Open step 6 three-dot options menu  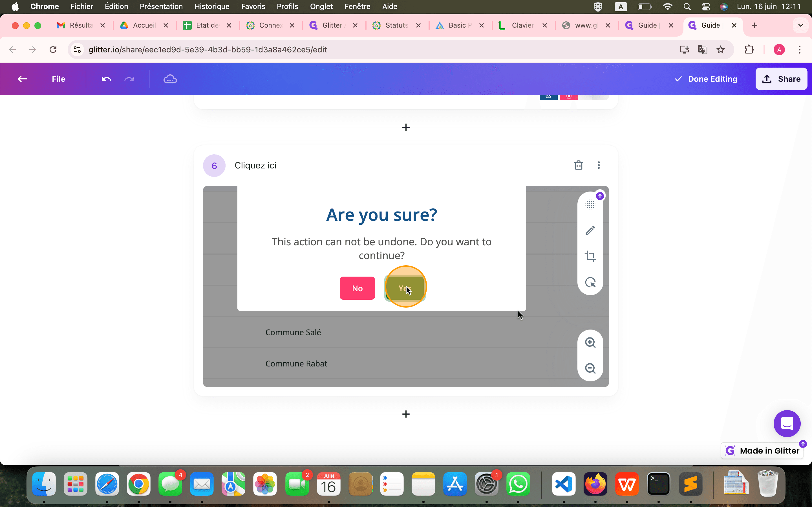click(599, 165)
